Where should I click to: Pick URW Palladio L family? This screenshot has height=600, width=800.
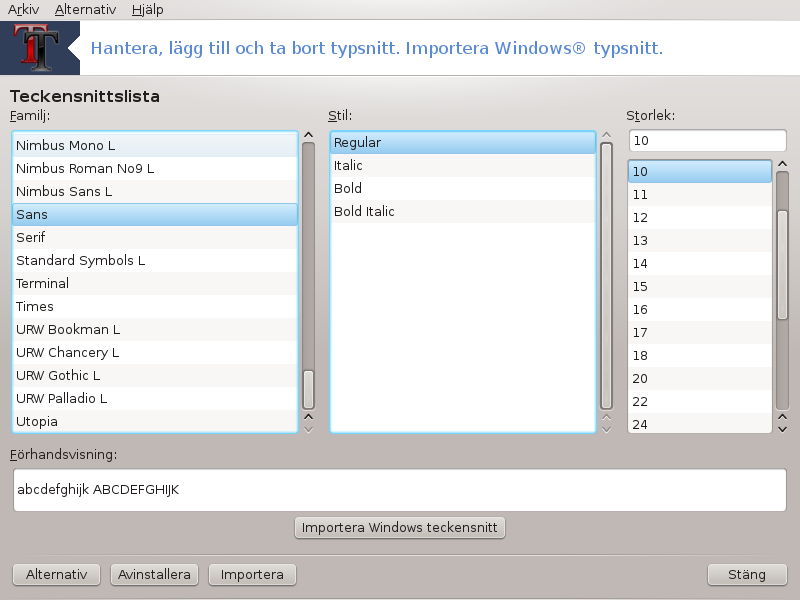coord(155,398)
